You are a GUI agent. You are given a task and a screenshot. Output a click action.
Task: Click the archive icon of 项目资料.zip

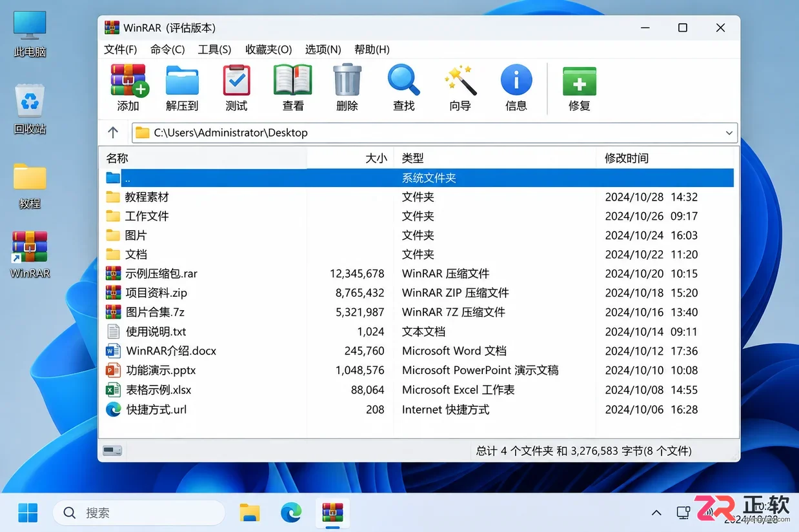point(114,293)
